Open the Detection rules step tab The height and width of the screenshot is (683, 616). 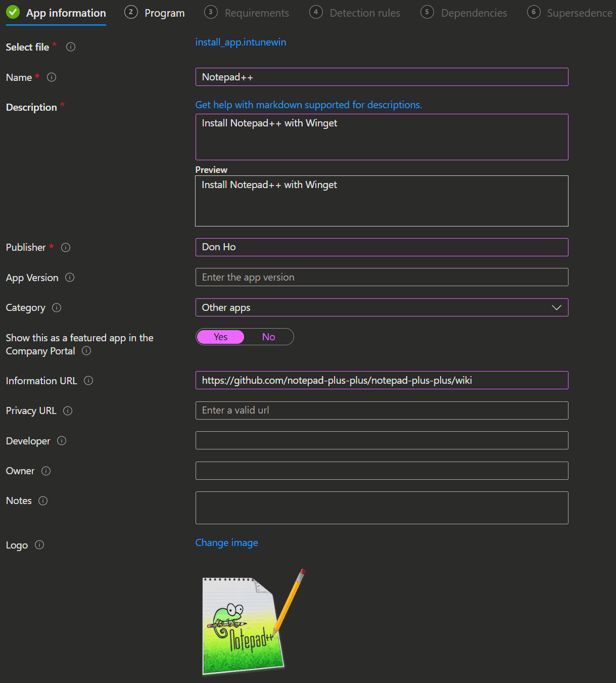(355, 13)
